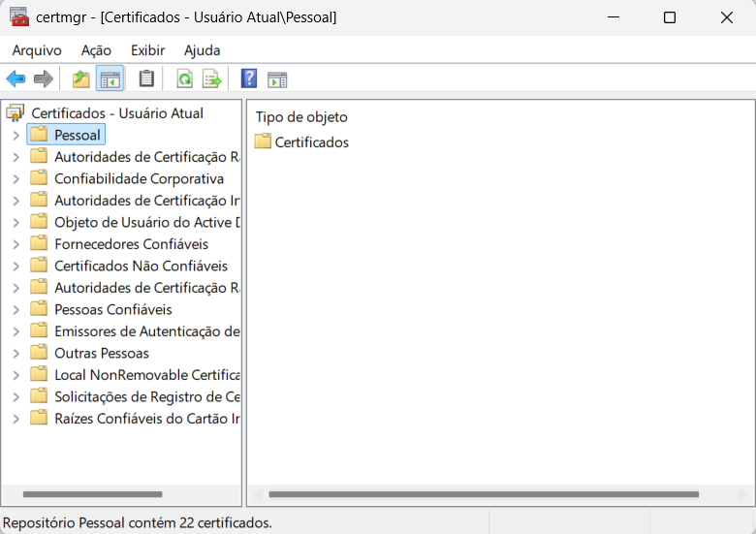Screen dimensions: 756x534
Task: Select Outras Pessoas in the tree
Action: click(102, 354)
